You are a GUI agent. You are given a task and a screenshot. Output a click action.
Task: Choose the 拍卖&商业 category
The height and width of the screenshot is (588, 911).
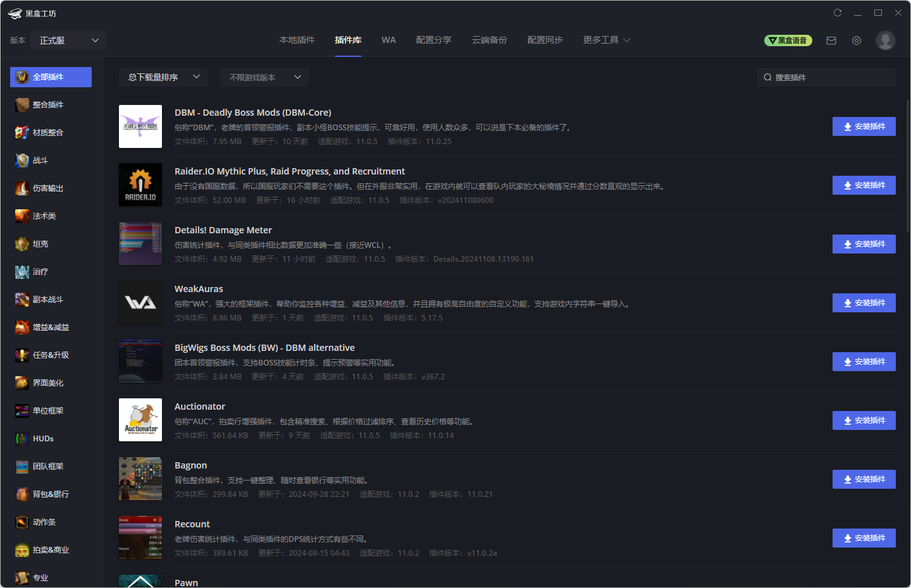(51, 550)
